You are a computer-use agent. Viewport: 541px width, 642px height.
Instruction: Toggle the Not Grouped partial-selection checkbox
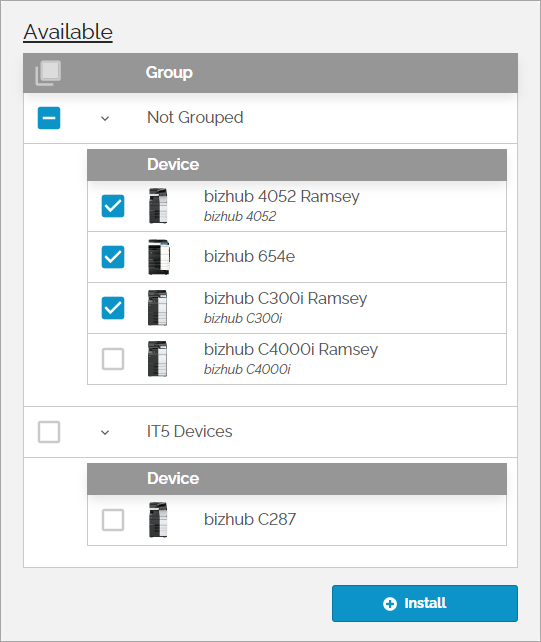(49, 118)
